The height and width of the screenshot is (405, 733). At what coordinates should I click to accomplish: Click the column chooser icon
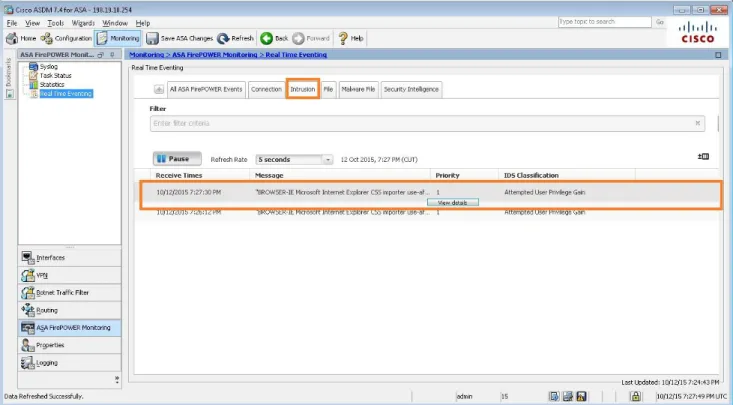(x=703, y=157)
